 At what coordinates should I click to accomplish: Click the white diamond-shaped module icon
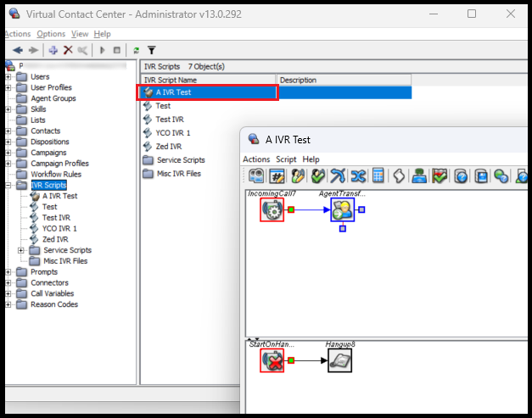[399, 176]
